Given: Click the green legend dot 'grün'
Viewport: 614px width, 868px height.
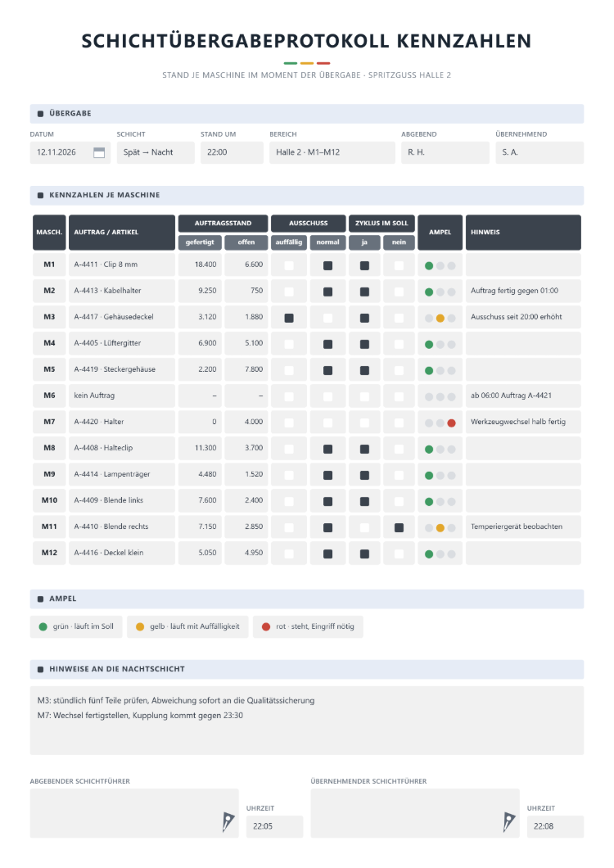Looking at the screenshot, I should (x=43, y=626).
